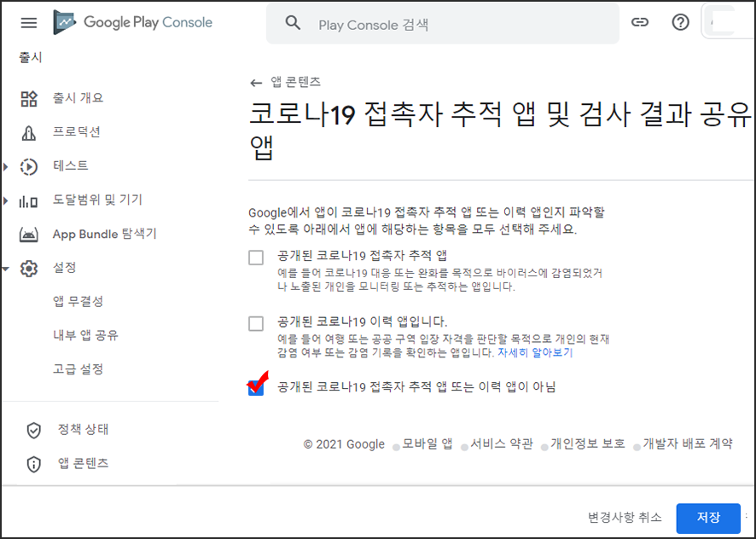
Task: Open 앱 무결성 in the sidebar
Action: coord(79,302)
